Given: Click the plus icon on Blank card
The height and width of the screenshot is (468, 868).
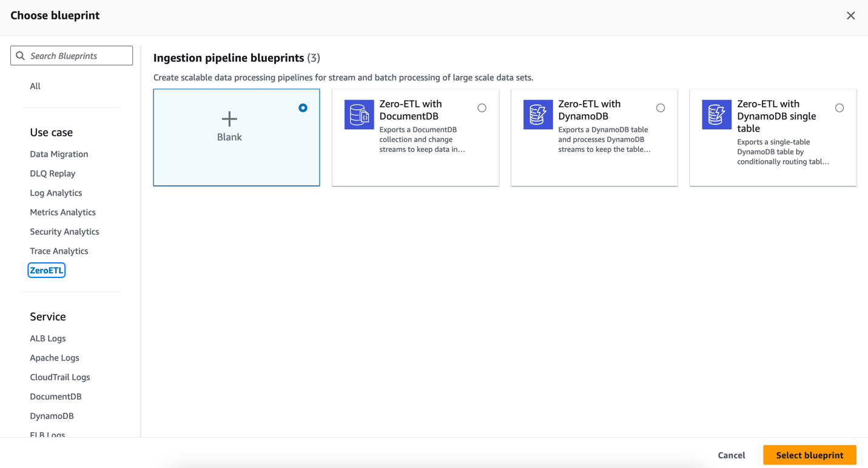Looking at the screenshot, I should click(x=229, y=118).
